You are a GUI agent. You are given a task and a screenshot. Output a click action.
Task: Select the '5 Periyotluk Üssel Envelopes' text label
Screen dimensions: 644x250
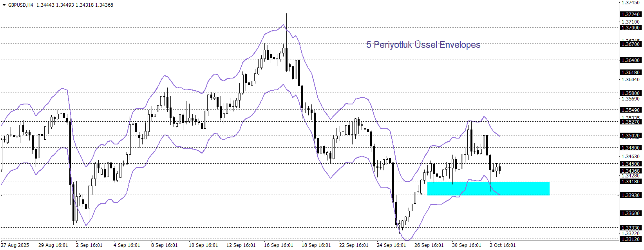(x=423, y=45)
